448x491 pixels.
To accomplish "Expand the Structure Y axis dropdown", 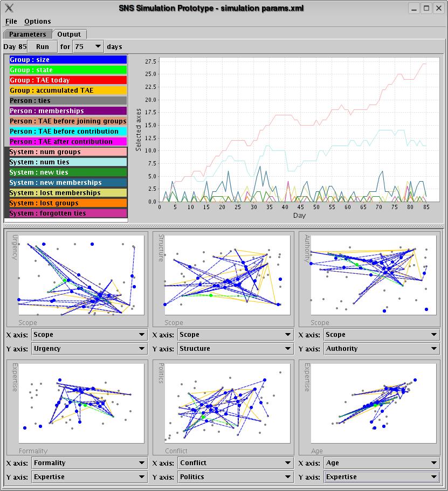I will click(x=236, y=349).
